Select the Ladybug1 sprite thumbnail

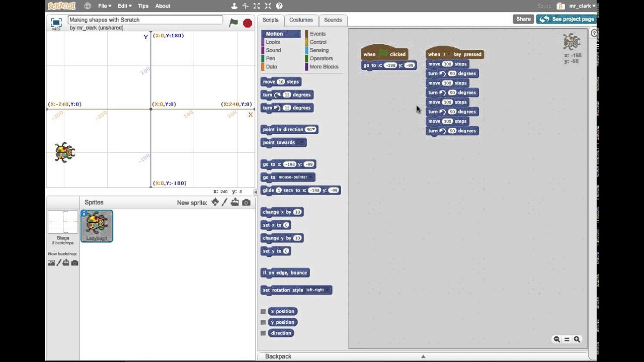97,226
